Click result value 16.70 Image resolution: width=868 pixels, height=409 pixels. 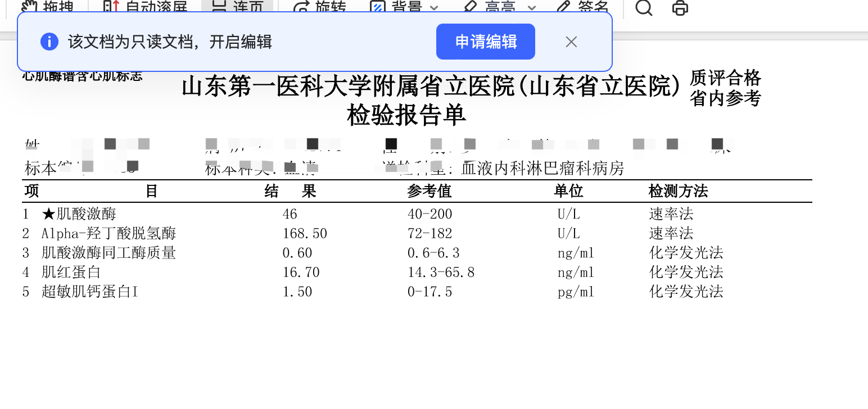coord(301,272)
